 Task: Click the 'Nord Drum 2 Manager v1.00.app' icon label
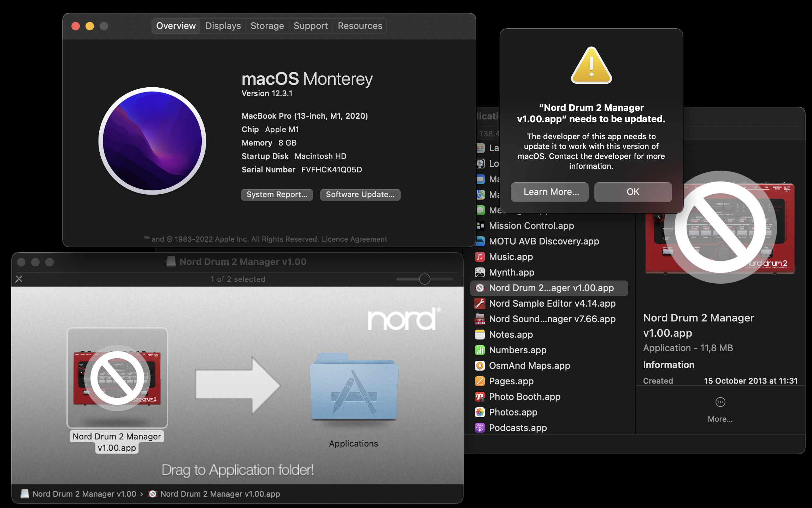click(117, 442)
